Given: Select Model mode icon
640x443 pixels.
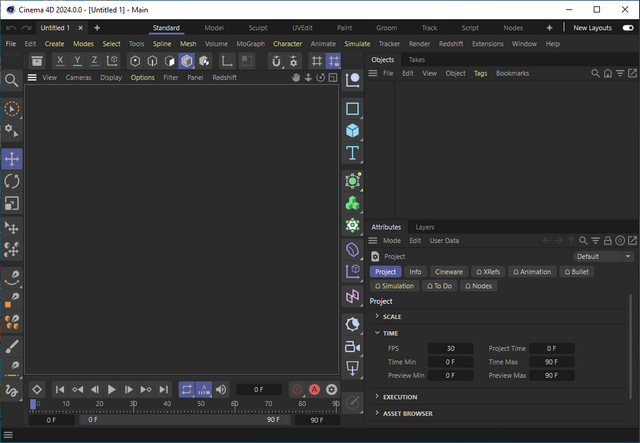Looking at the screenshot, I should click(x=187, y=61).
